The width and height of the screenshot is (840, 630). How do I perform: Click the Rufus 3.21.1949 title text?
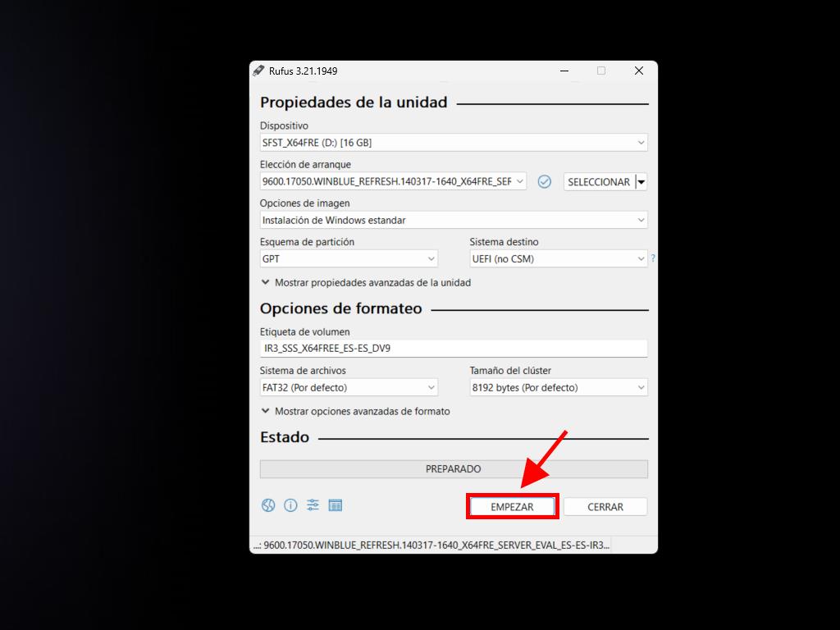(304, 71)
